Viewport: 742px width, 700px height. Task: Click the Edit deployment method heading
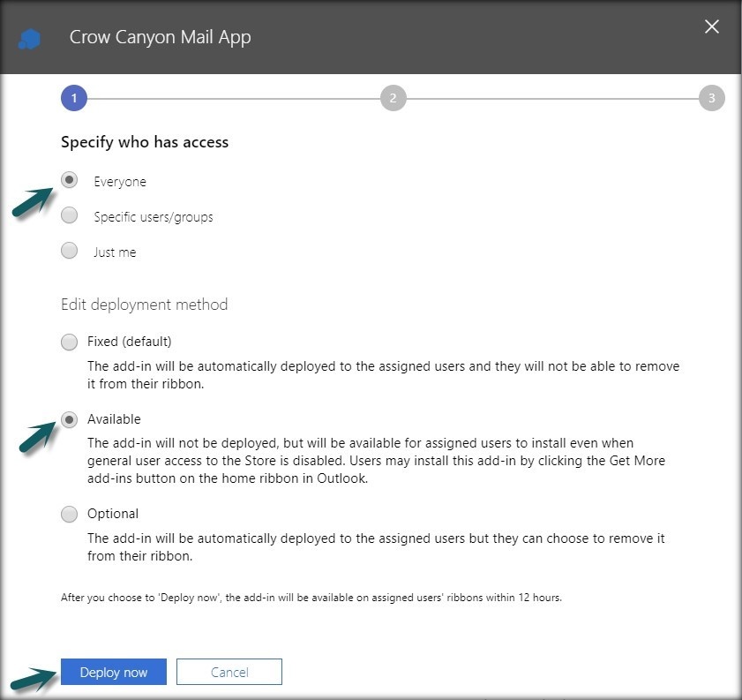145,305
